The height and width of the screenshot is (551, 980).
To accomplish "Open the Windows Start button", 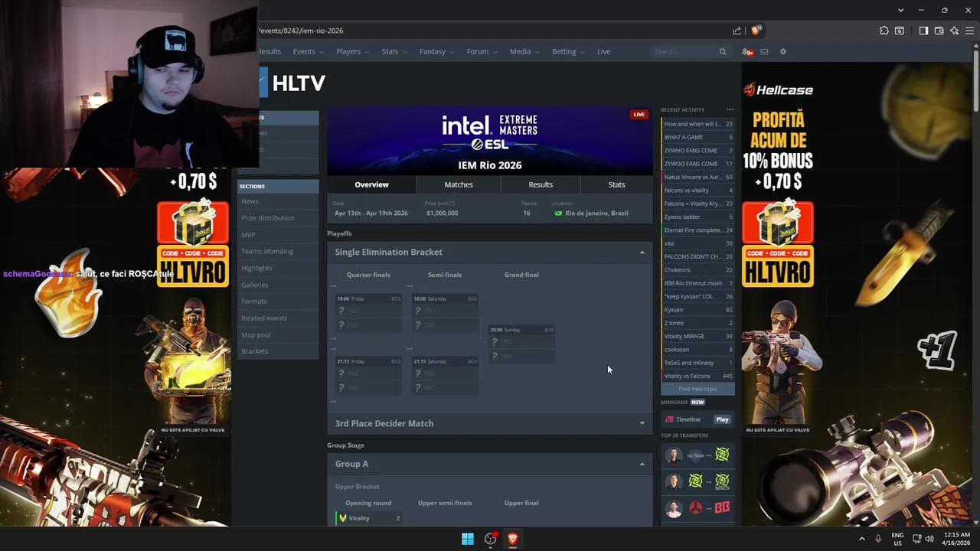I will (468, 539).
